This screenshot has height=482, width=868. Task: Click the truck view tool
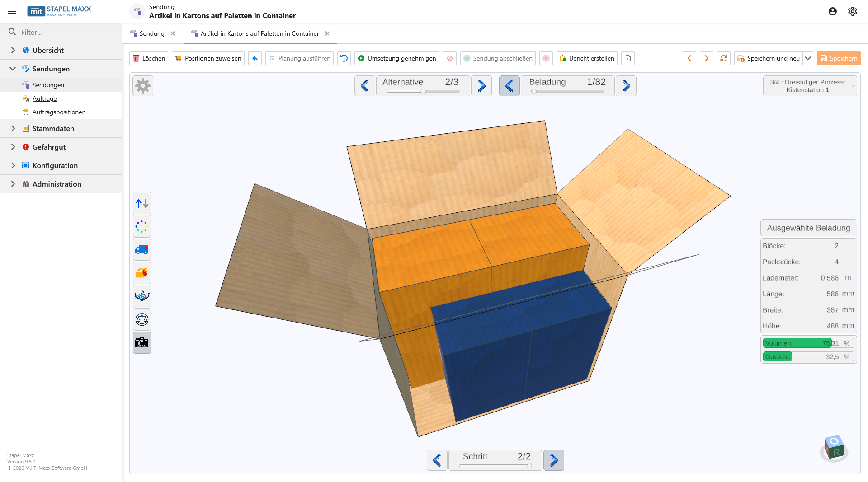tap(142, 250)
